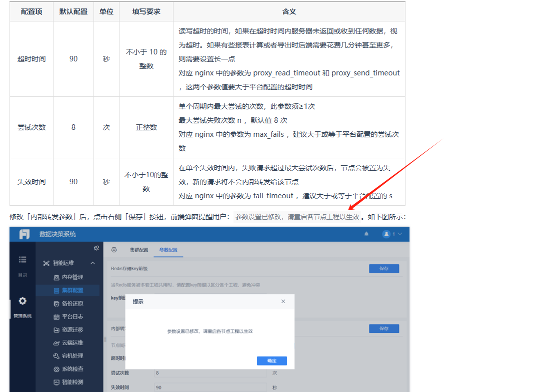Open notifications bell icon
The height and width of the screenshot is (392, 550).
click(x=366, y=234)
